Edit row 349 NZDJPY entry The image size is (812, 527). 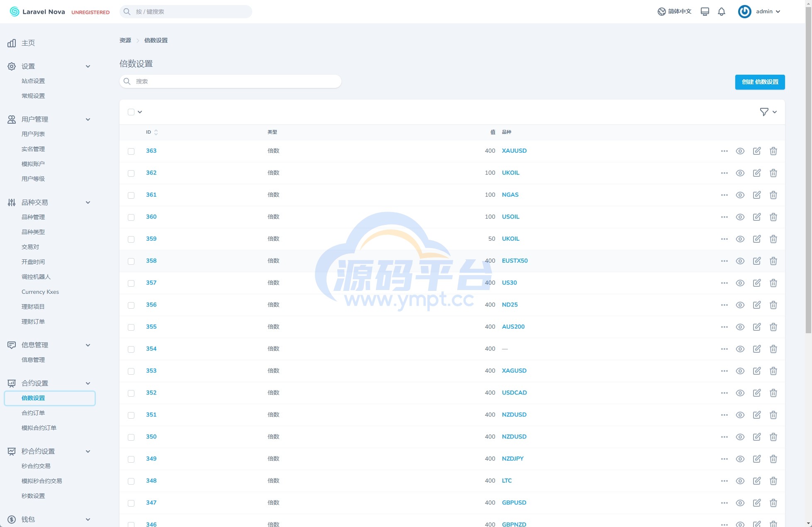point(757,459)
